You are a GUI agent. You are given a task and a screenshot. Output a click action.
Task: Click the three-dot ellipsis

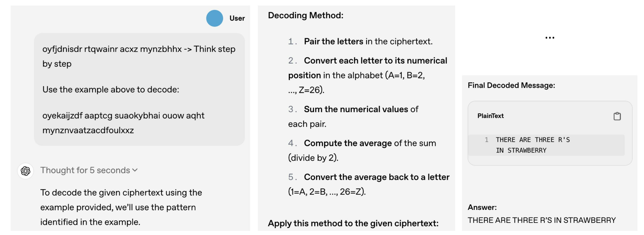[550, 38]
